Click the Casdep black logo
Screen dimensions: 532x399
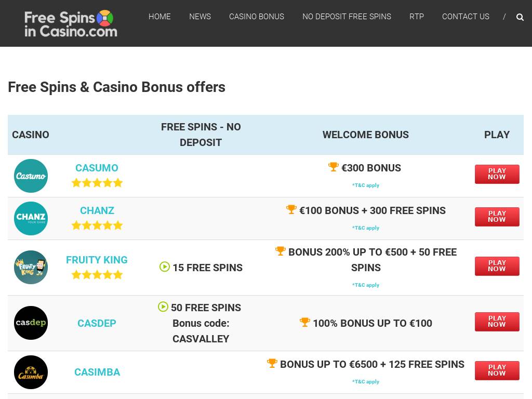31,323
